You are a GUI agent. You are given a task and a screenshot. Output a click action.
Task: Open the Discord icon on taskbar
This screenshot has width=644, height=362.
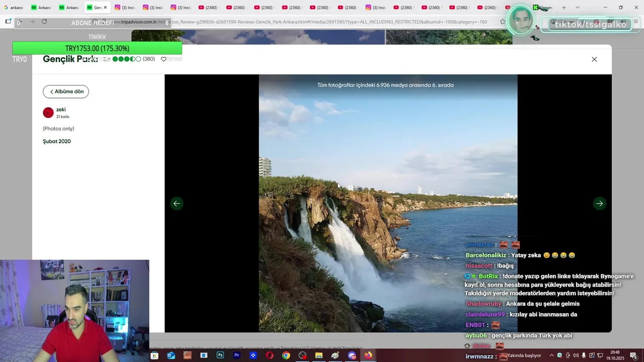[352, 355]
